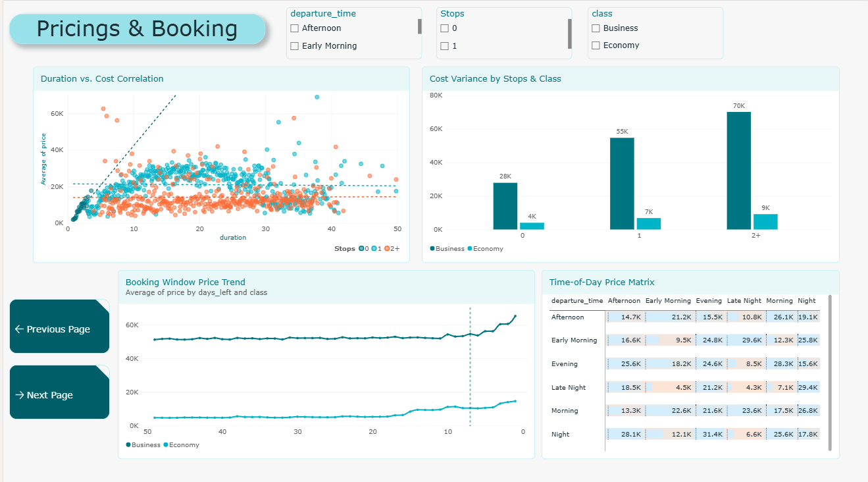Select the 9K Economy bar for 2+ stops

coord(765,222)
